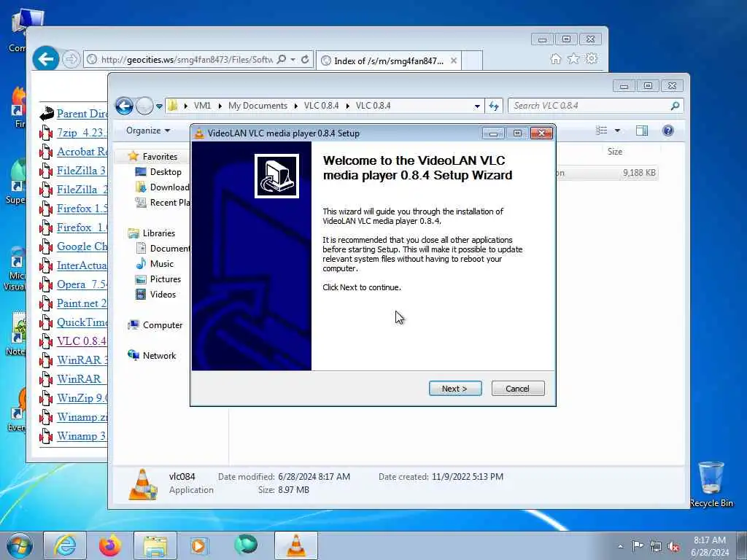The image size is (747, 560).
Task: Open a new tab in Internet Explorer
Action: pyautogui.click(x=472, y=61)
